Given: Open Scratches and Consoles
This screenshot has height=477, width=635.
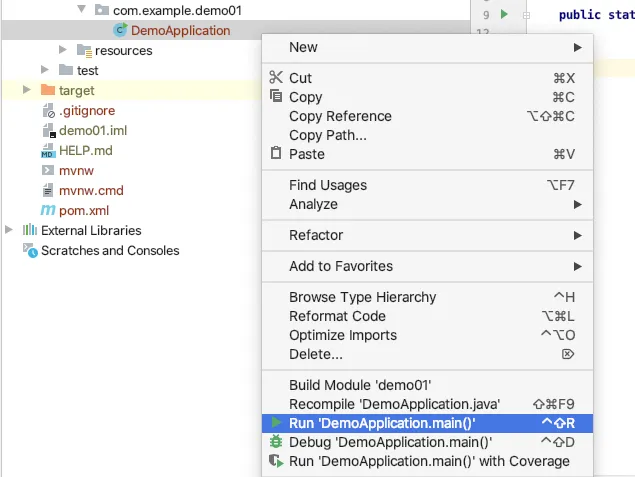Looking at the screenshot, I should point(110,250).
